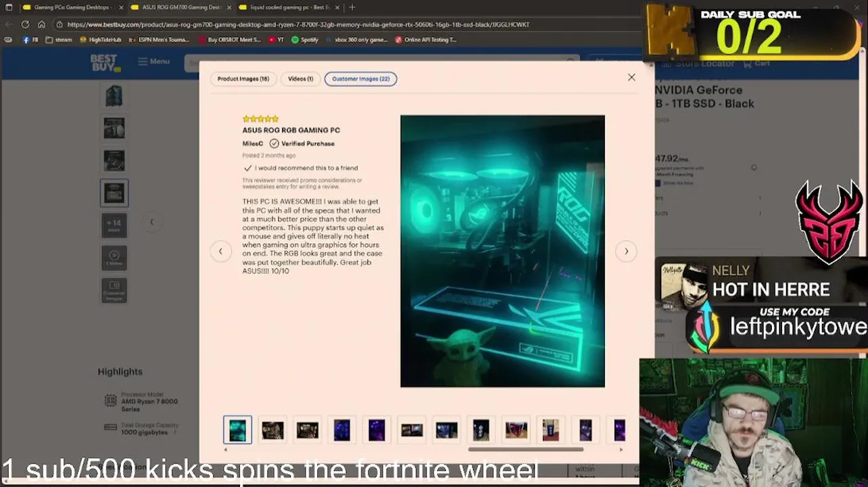Select the third customer image thumbnail
Image resolution: width=868 pixels, height=487 pixels.
308,430
